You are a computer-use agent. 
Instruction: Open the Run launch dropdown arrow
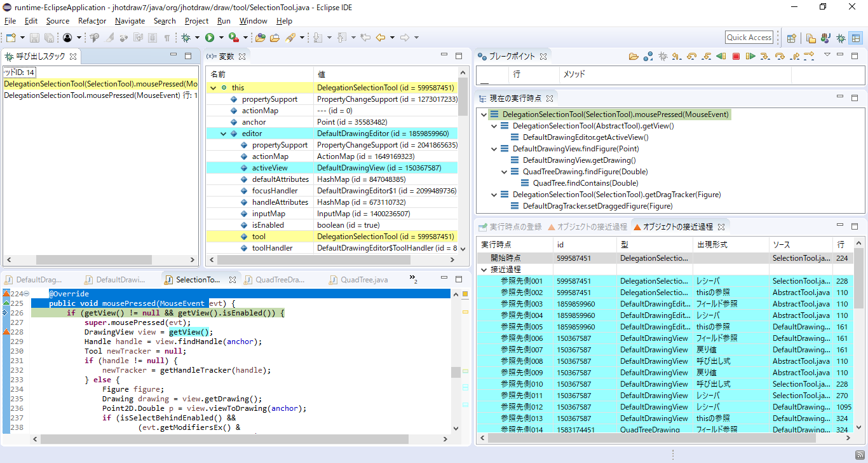tap(220, 38)
